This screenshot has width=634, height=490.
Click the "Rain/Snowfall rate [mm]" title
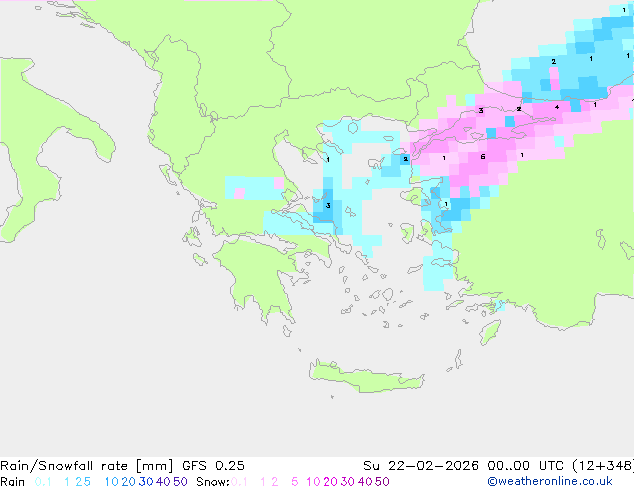[87, 466]
